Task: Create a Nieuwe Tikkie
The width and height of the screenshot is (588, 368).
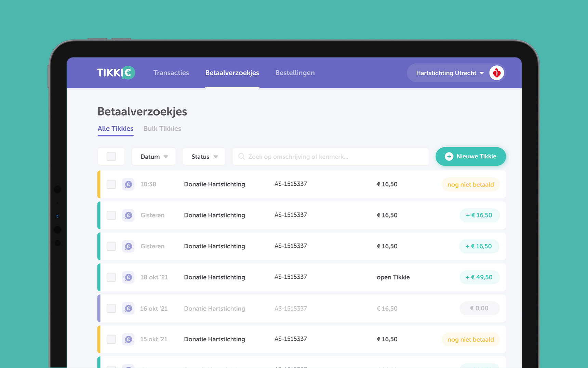Action: click(x=471, y=156)
